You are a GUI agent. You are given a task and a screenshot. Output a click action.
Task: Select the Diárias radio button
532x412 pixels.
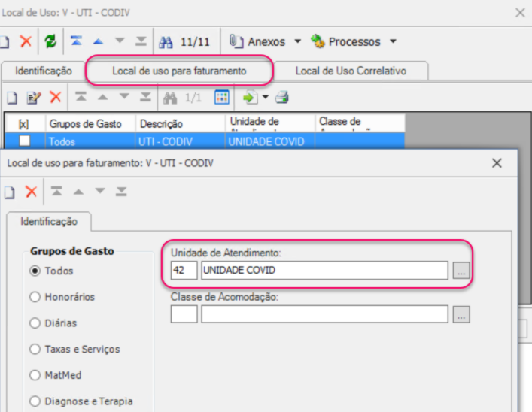point(35,323)
